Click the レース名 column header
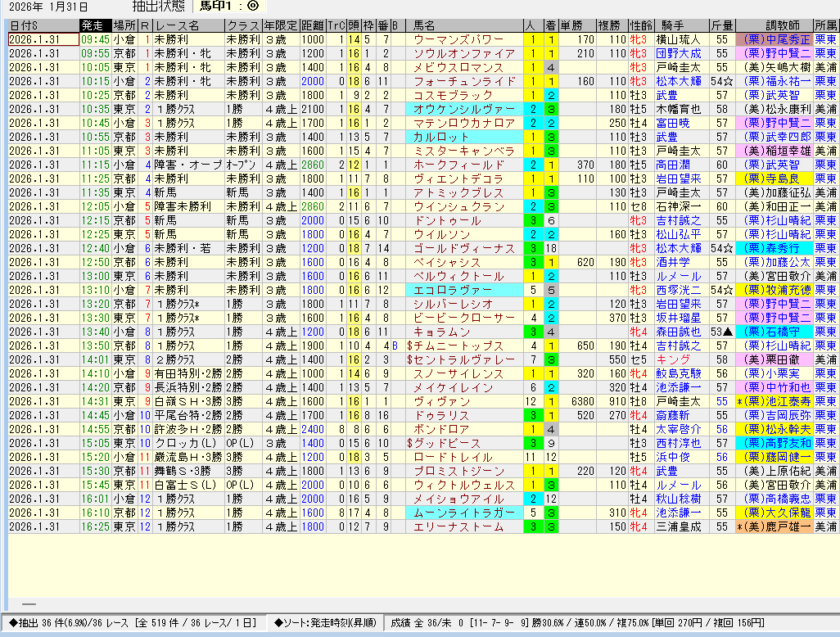 (x=188, y=25)
